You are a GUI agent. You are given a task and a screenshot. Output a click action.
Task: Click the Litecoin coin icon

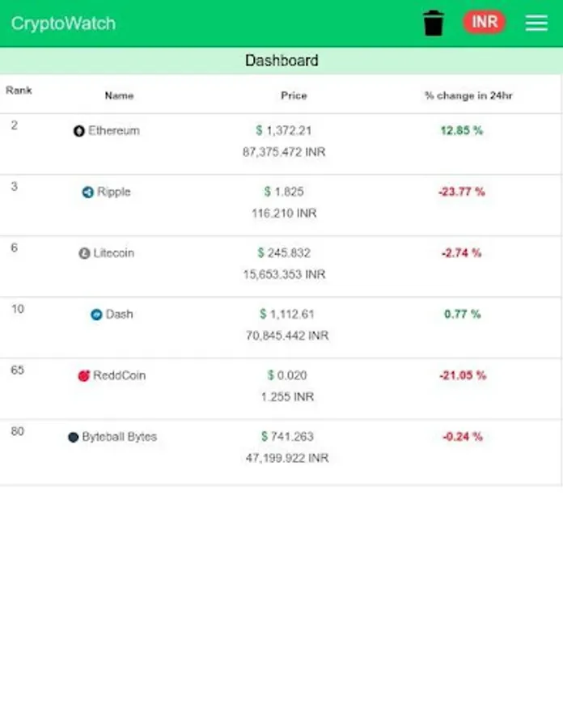point(84,253)
